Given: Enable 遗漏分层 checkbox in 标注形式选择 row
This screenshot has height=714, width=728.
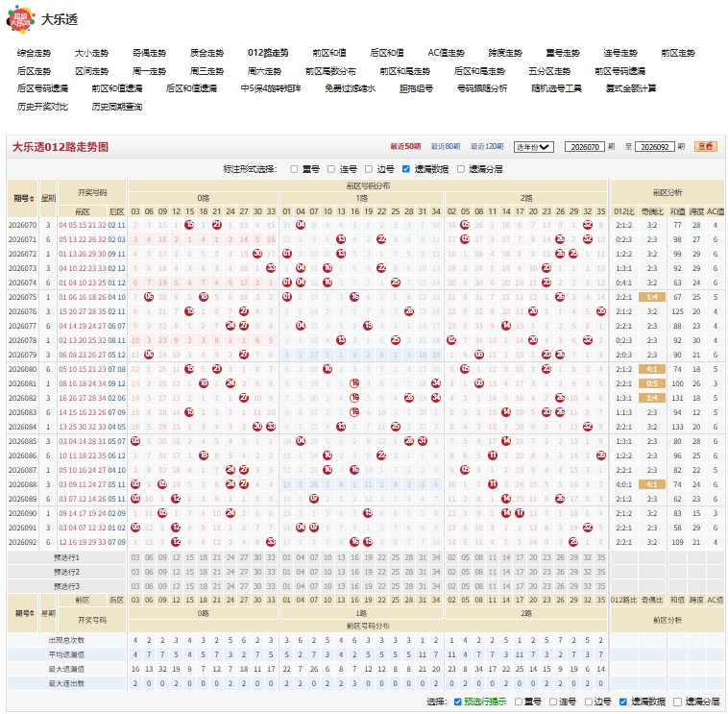Looking at the screenshot, I should pyautogui.click(x=461, y=169).
